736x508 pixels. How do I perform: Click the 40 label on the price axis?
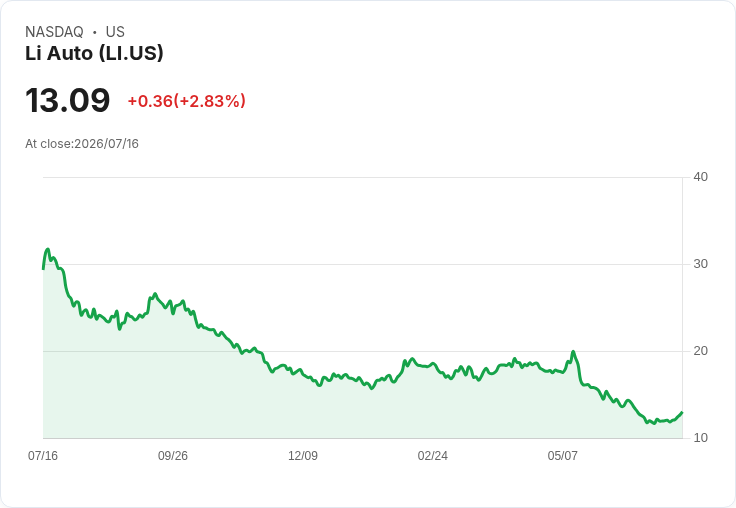[x=700, y=177]
